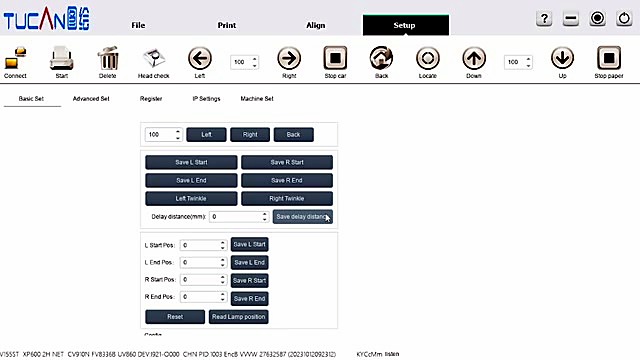This screenshot has height=360, width=640.
Task: Move carriage with toolbar Right arrow icon
Action: pyautogui.click(x=289, y=58)
